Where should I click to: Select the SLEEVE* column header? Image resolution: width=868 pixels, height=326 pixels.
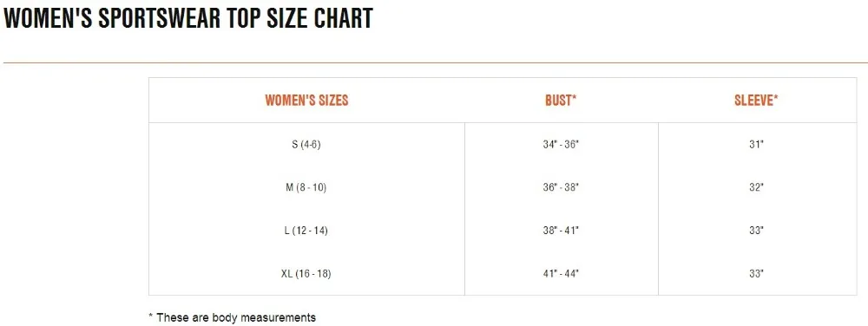coord(756,100)
